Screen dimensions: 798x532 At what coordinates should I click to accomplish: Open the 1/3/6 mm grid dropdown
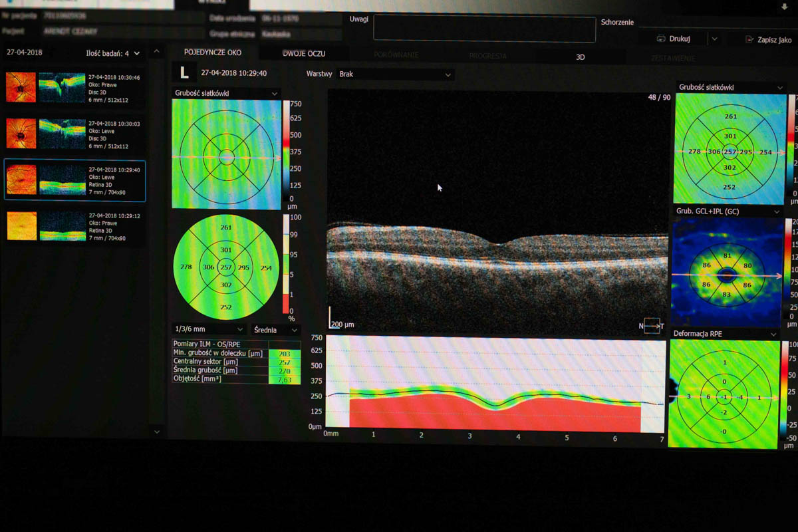[x=209, y=329]
